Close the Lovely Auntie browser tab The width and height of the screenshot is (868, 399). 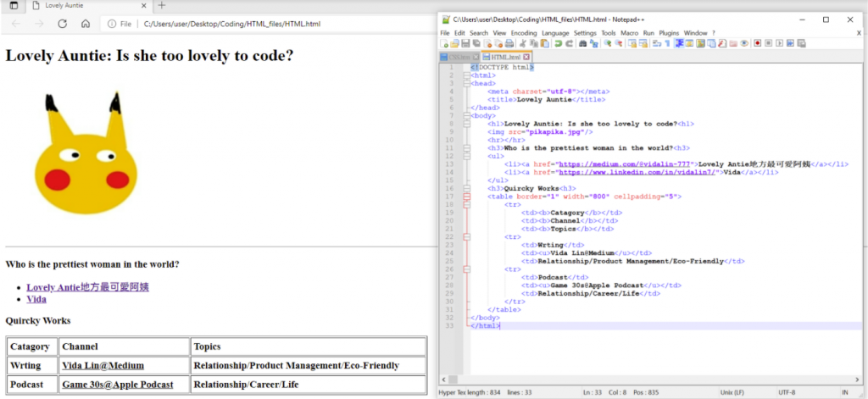(x=144, y=6)
